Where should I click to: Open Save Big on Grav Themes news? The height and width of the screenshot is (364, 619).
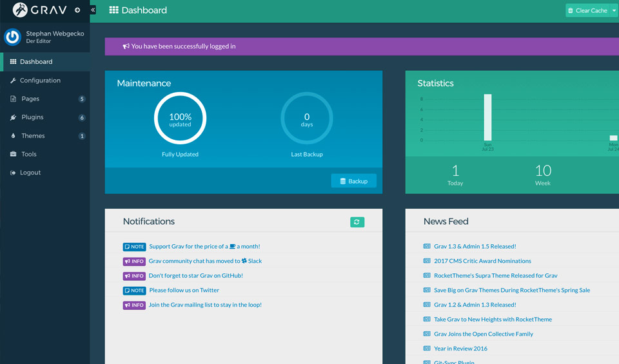[512, 291]
